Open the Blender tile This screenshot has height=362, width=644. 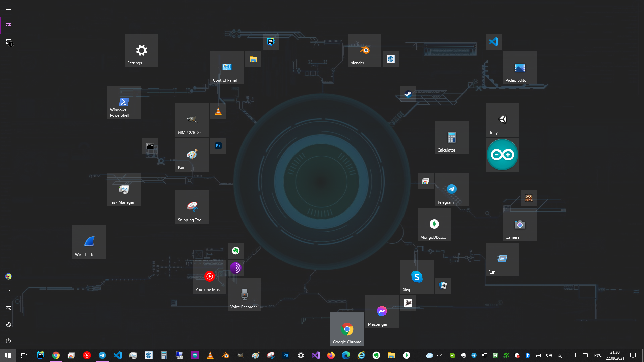click(364, 50)
